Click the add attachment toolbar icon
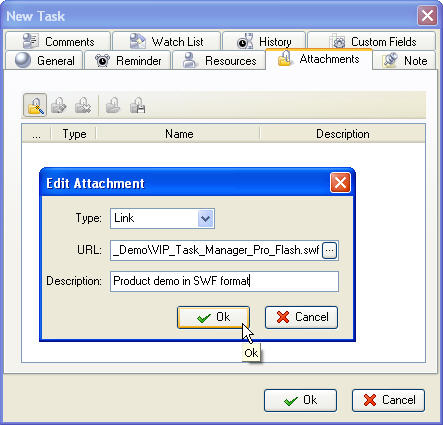The image size is (443, 425). pos(35,105)
